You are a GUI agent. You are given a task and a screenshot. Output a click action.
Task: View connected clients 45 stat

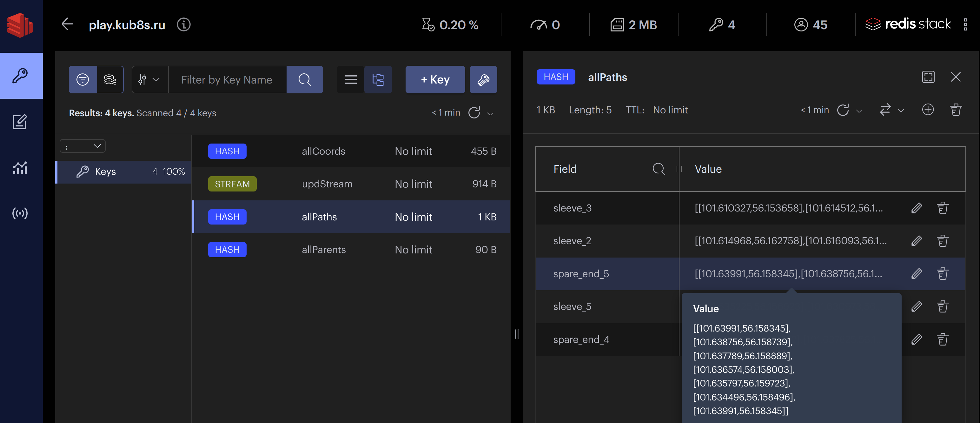(811, 25)
